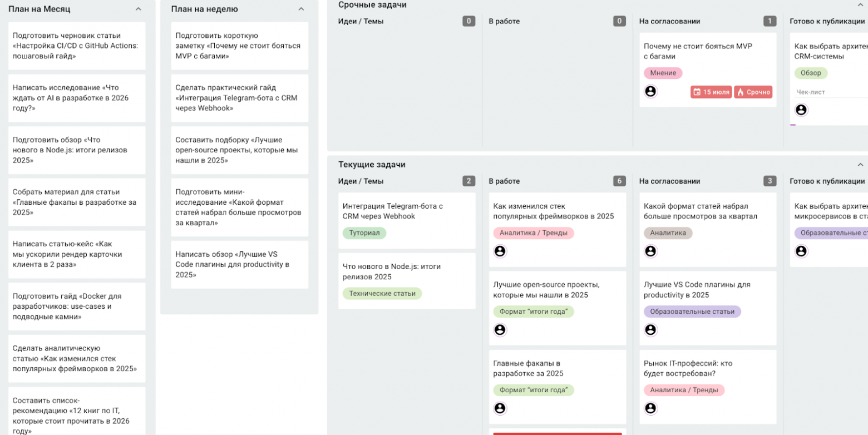Click avatar on "Какой формат статей" board card
The width and height of the screenshot is (868, 435).
pyautogui.click(x=650, y=251)
